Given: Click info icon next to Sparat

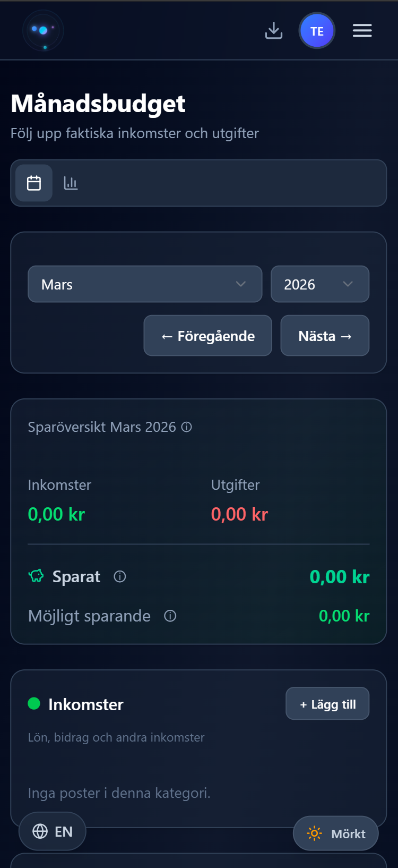Looking at the screenshot, I should [x=120, y=577].
